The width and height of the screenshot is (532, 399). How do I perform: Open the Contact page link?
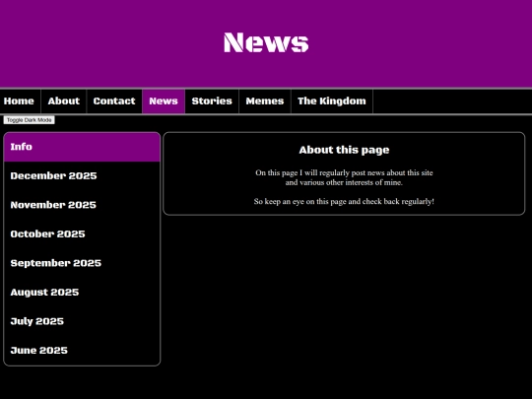coord(114,101)
